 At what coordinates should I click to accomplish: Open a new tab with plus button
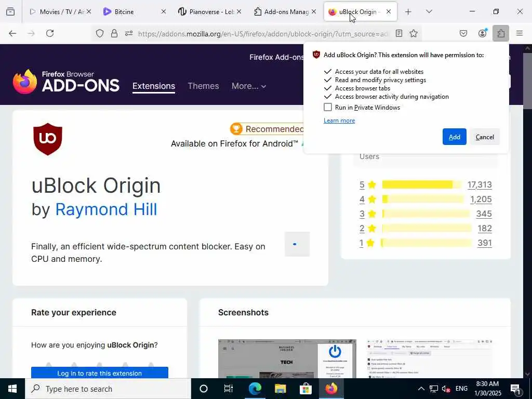(x=408, y=12)
